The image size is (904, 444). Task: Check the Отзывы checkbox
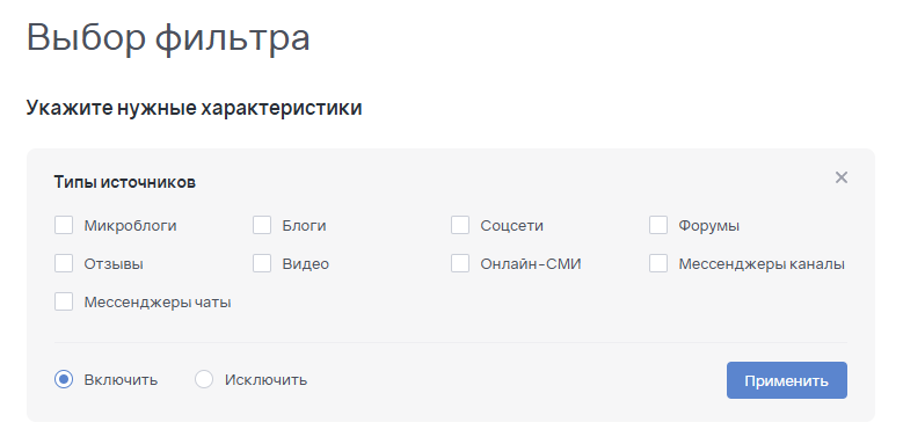[64, 264]
